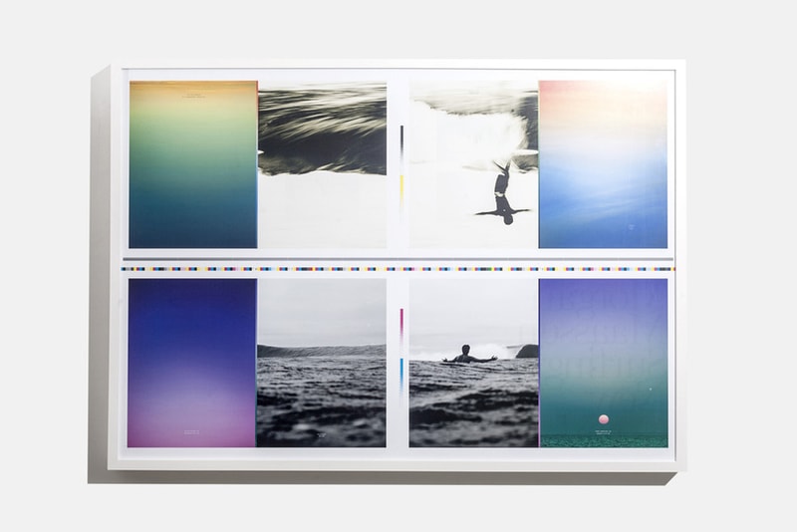797x532 pixels.
Task: Select the pink-to-blue gradient panel
Action: (603, 164)
